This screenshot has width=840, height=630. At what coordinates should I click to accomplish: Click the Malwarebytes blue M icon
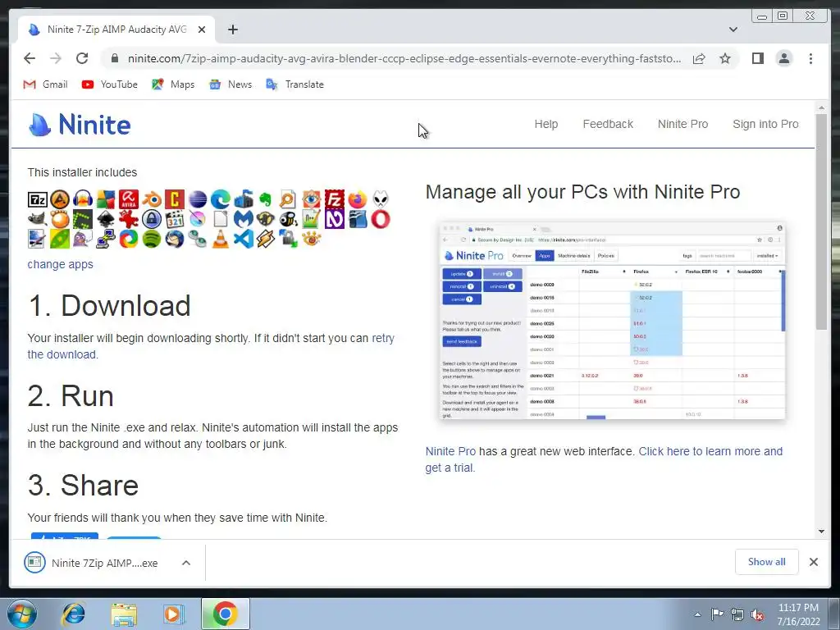243,219
